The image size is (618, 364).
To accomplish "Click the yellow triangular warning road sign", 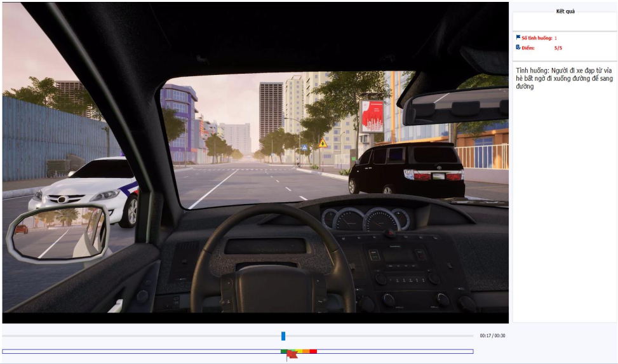I will (323, 143).
